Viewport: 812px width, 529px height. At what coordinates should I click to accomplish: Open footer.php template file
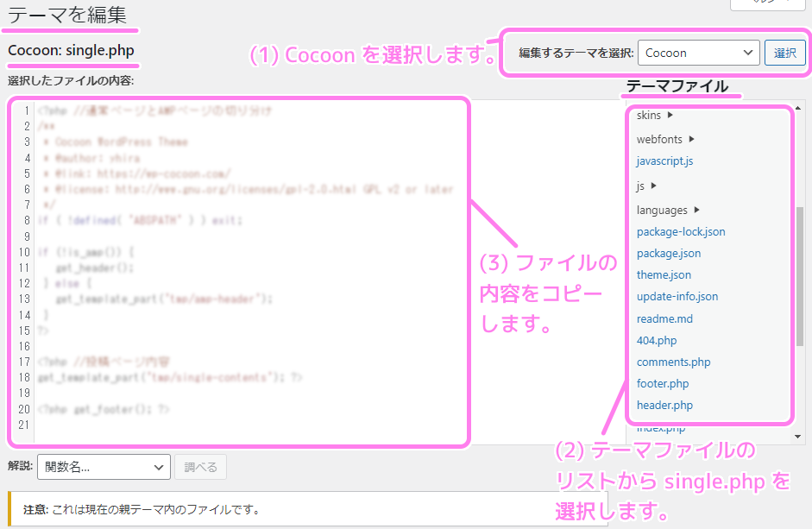tap(663, 384)
